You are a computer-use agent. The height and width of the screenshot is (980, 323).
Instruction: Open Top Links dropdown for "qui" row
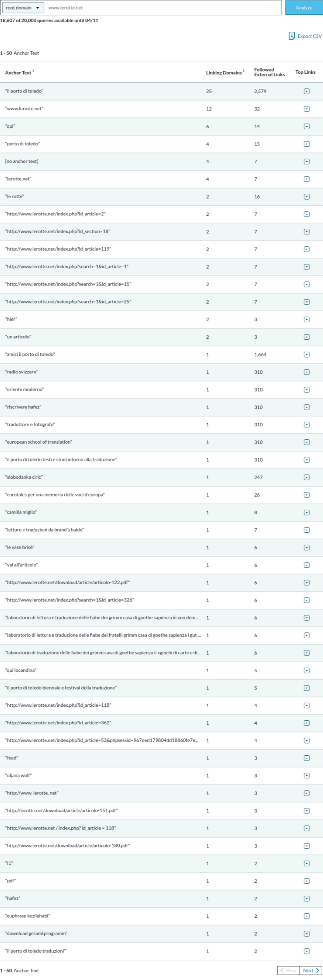pos(306,126)
